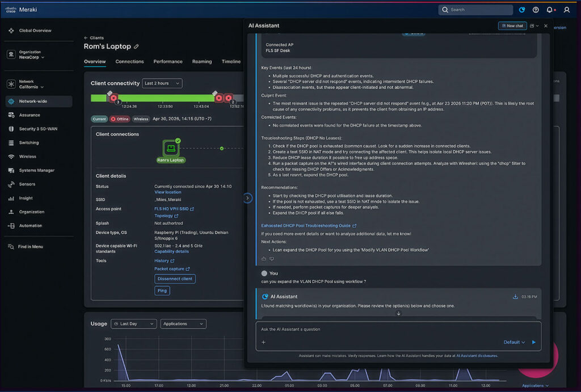Switch to the Performance tab

click(168, 61)
